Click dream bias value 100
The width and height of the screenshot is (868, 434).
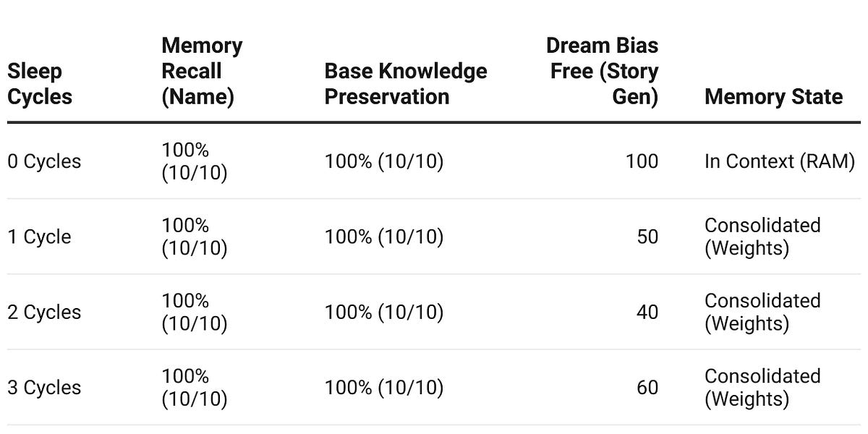click(x=642, y=161)
